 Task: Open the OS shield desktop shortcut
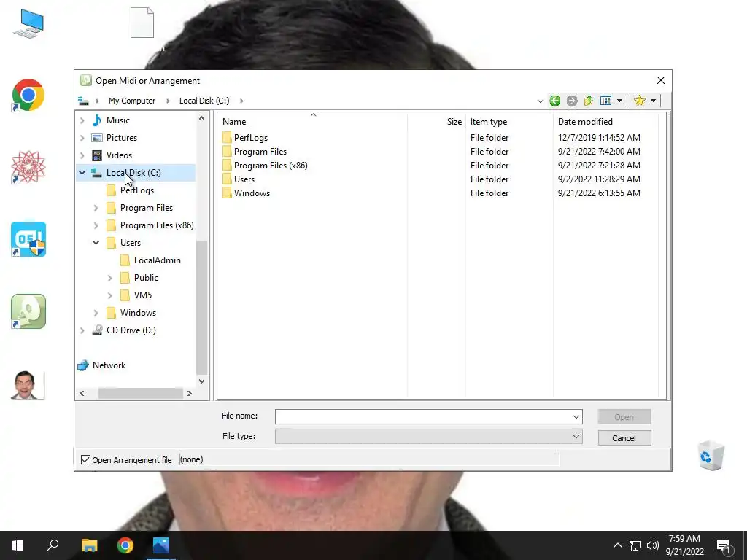click(28, 239)
